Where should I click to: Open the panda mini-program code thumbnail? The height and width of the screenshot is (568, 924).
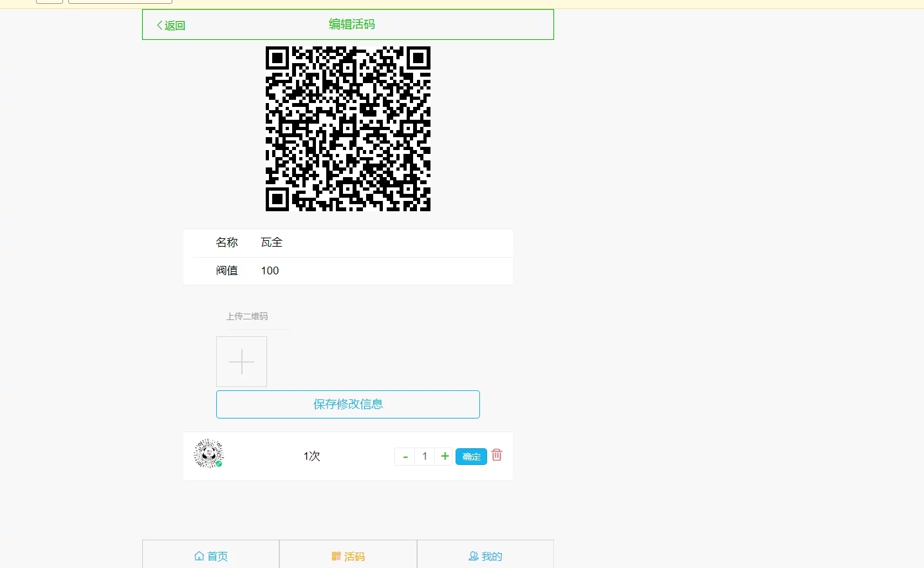click(x=208, y=454)
